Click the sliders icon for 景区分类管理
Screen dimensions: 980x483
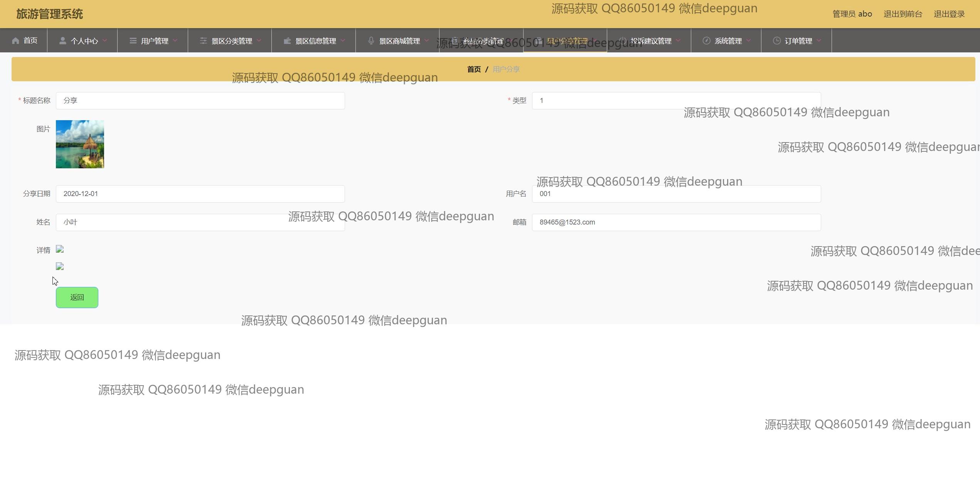point(203,41)
